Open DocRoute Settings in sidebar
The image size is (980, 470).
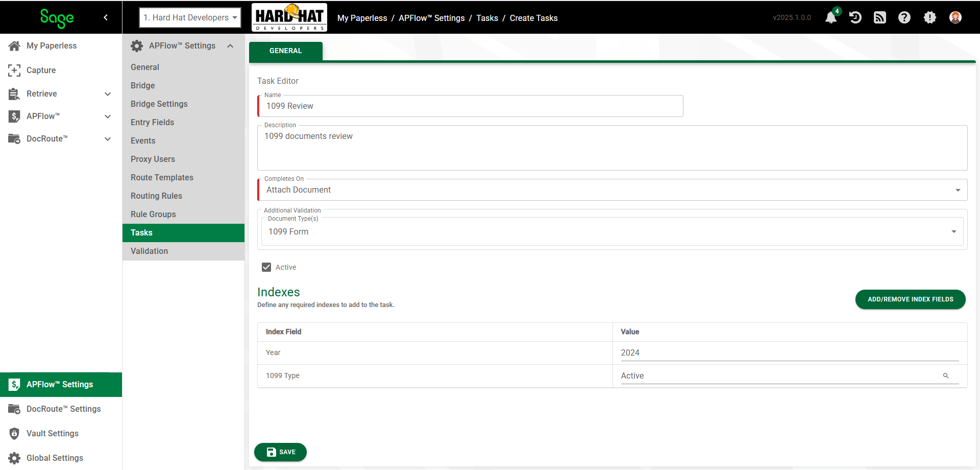click(x=61, y=409)
